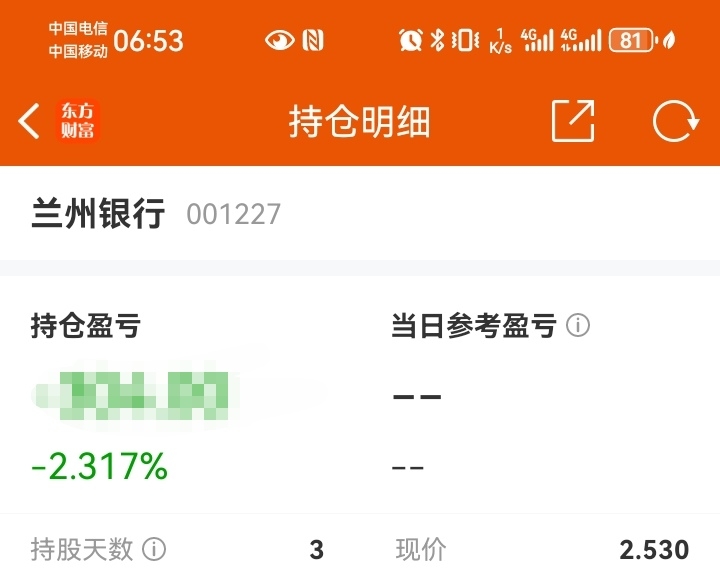Screen dimensions: 720x572
Task: Tap the back arrow in header
Action: pos(29,121)
